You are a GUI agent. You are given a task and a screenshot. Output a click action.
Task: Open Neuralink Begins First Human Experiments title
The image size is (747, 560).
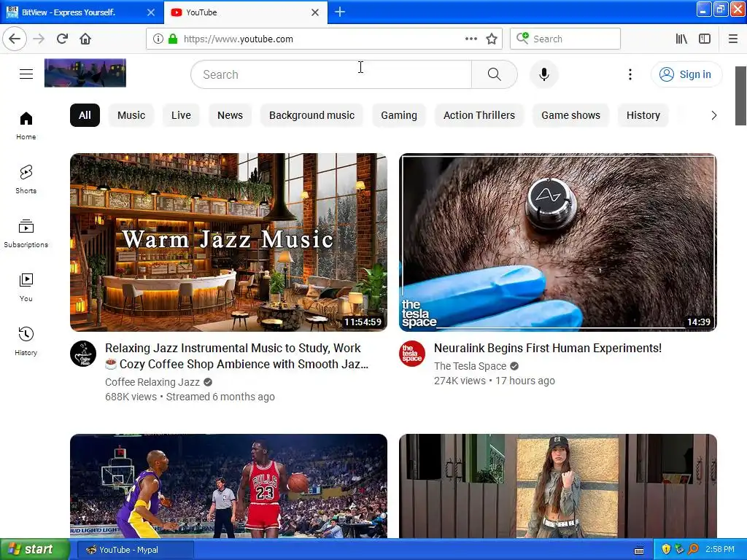click(547, 348)
